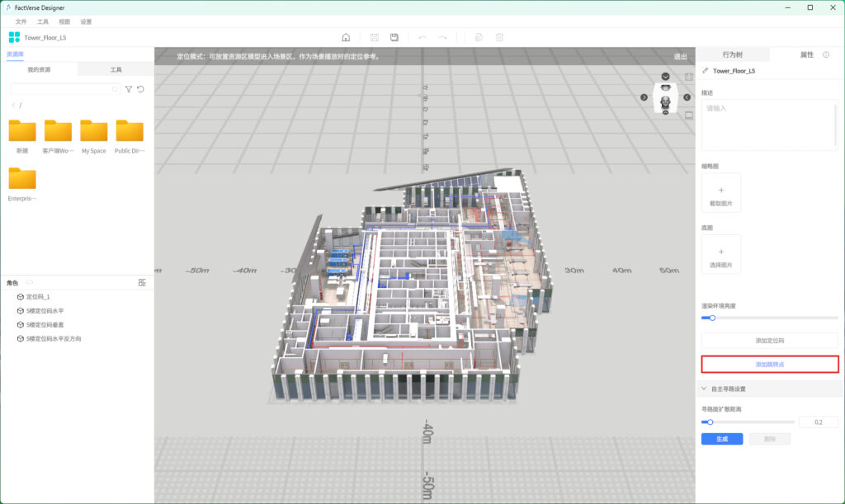
Task: Open the 文件 menu
Action: (21, 22)
